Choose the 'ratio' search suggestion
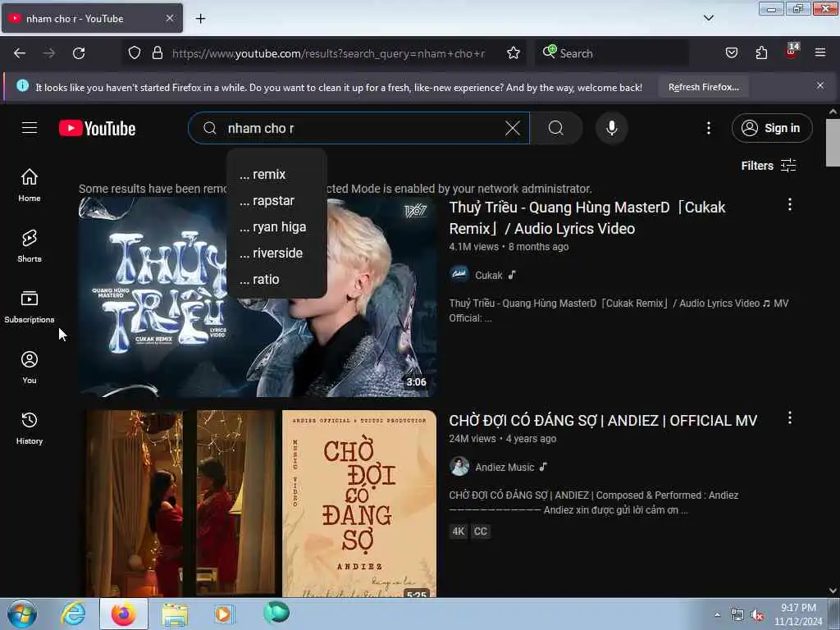This screenshot has width=840, height=630. coord(276,280)
